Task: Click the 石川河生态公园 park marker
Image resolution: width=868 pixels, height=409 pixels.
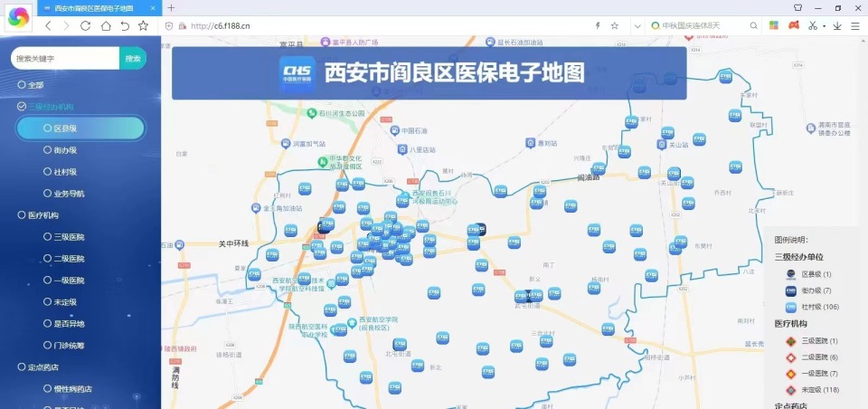Action: point(312,113)
